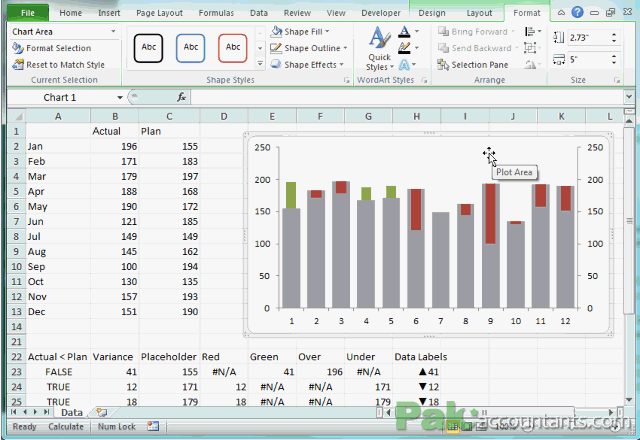Click the Selection Pane icon

tap(443, 64)
